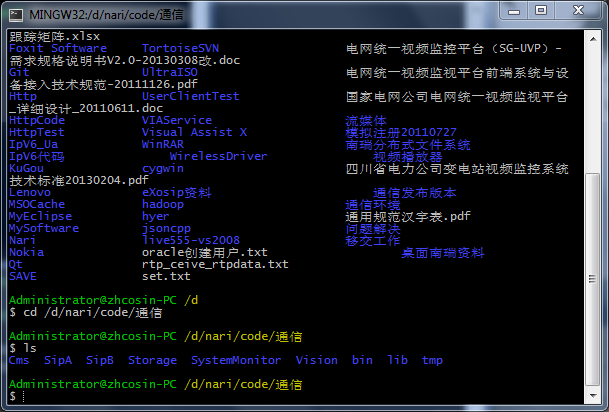Click the 'Foxit Software' directory name
Viewport: 609px width, 412px height.
point(58,49)
